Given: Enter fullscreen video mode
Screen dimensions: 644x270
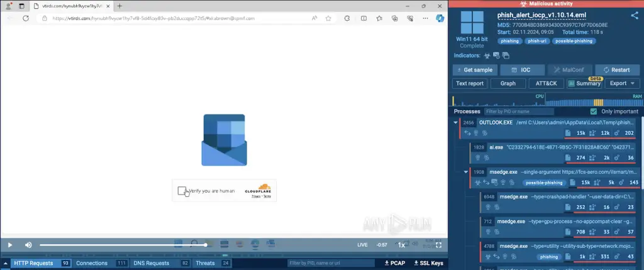Looking at the screenshot, I should [438, 245].
